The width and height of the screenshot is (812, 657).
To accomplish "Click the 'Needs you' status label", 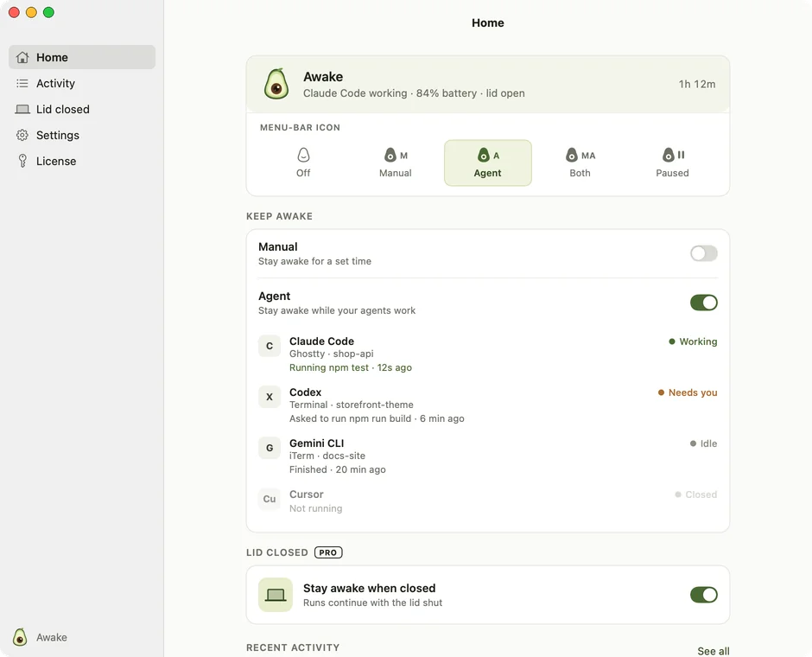I will pyautogui.click(x=693, y=392).
